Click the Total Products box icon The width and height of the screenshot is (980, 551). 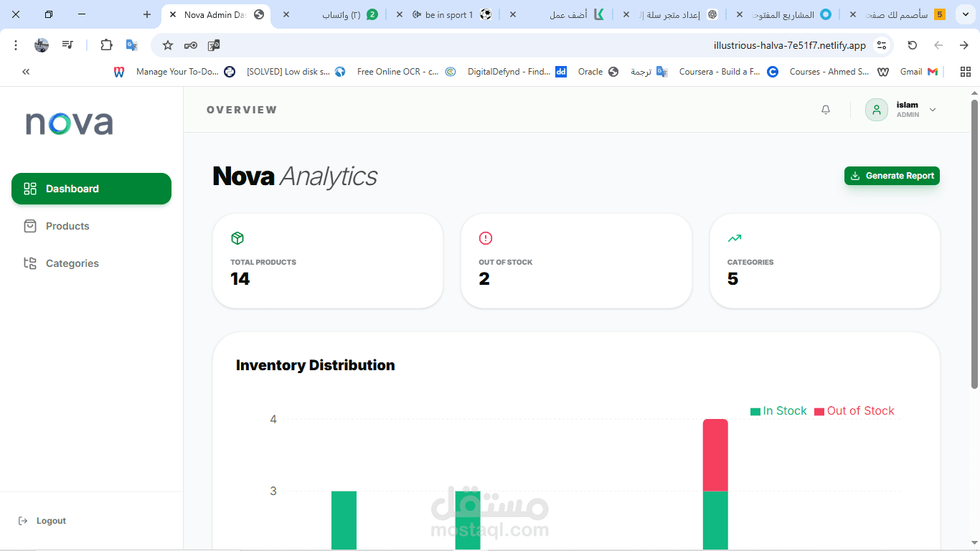(x=237, y=238)
